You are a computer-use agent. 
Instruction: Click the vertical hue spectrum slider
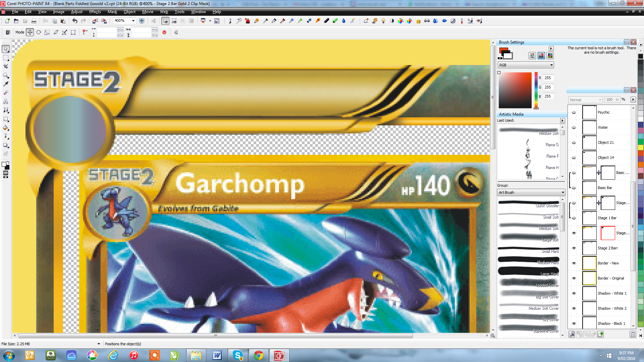536,90
